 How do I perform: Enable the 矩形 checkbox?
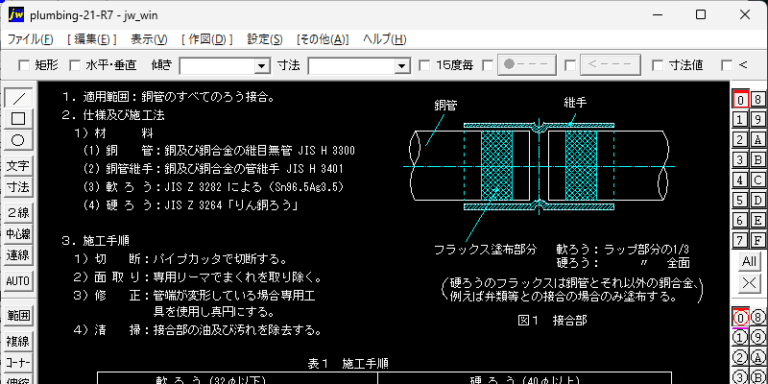pyautogui.click(x=24, y=65)
